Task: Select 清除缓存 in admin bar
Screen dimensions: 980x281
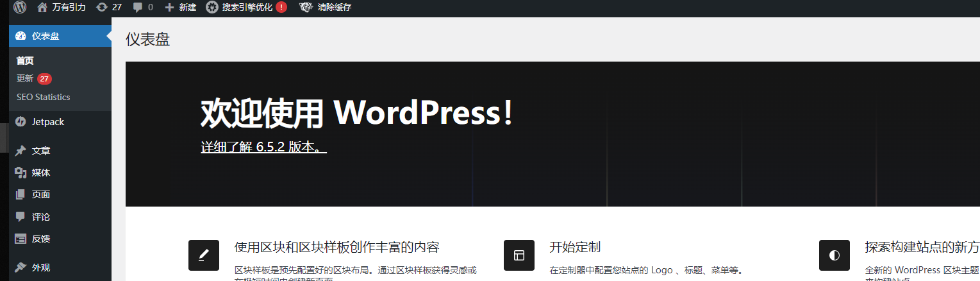Action: click(x=334, y=8)
